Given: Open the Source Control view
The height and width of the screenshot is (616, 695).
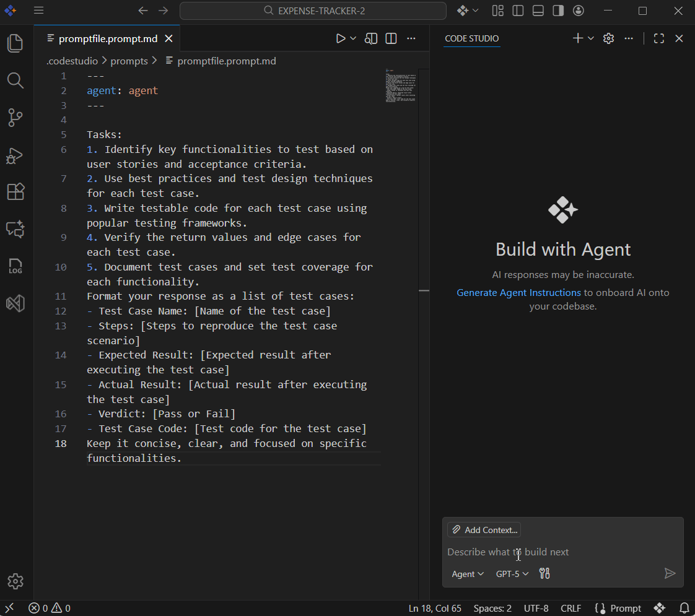Looking at the screenshot, I should (15, 118).
